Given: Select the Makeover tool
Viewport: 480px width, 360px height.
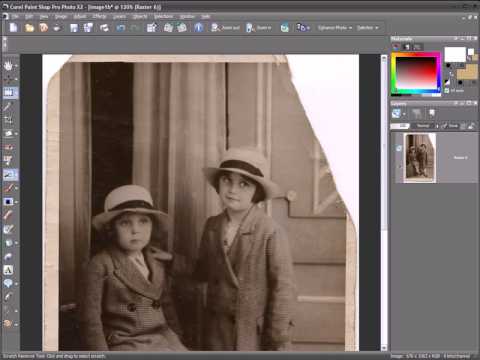Looking at the screenshot, I should point(8,161).
